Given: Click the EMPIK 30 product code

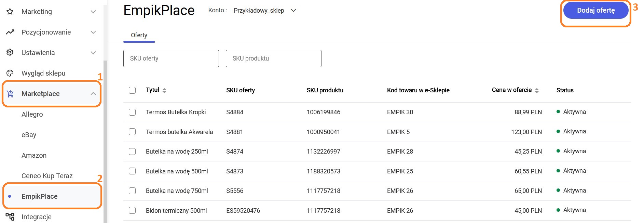Looking at the screenshot, I should tap(400, 112).
